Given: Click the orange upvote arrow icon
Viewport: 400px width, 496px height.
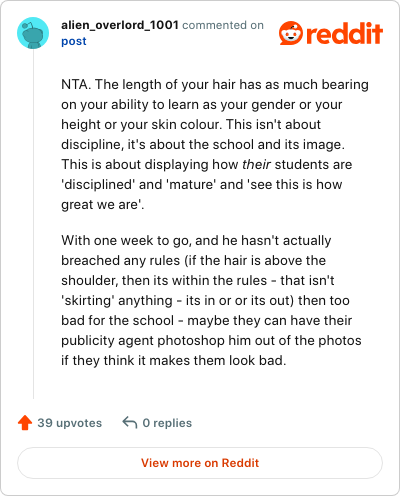Looking at the screenshot, I should coord(25,423).
